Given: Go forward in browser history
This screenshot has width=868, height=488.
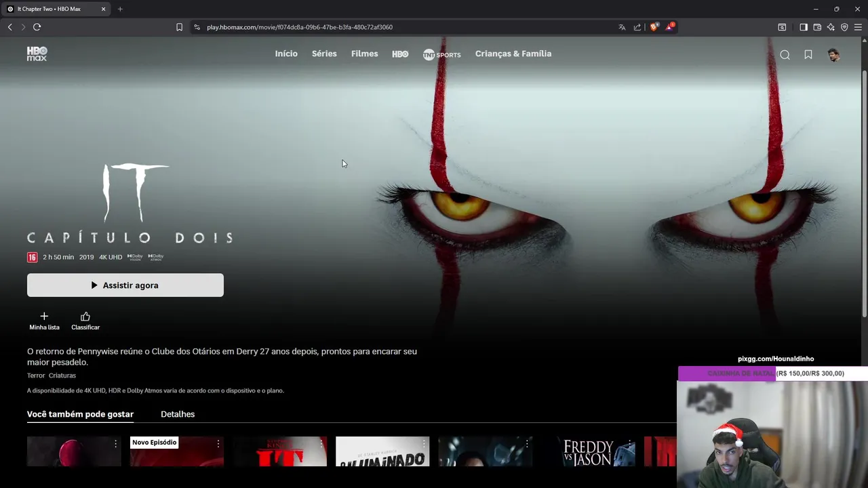Looking at the screenshot, I should pos(23,27).
